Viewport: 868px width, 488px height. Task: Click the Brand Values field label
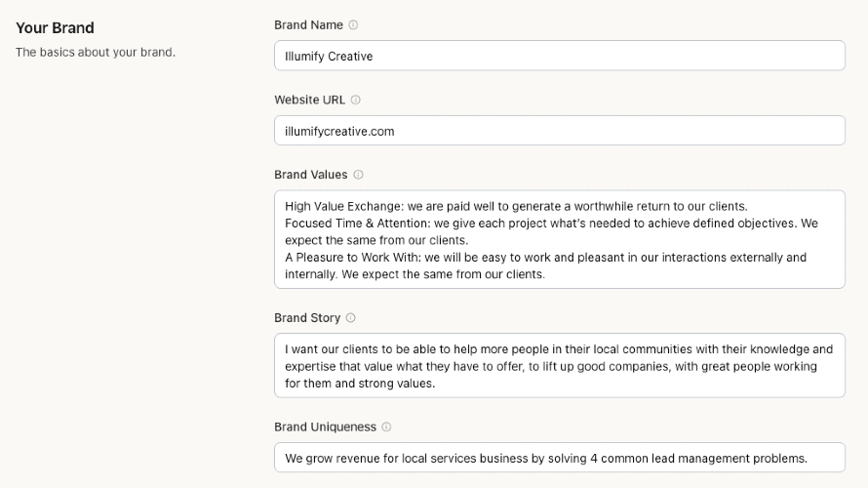coord(310,175)
